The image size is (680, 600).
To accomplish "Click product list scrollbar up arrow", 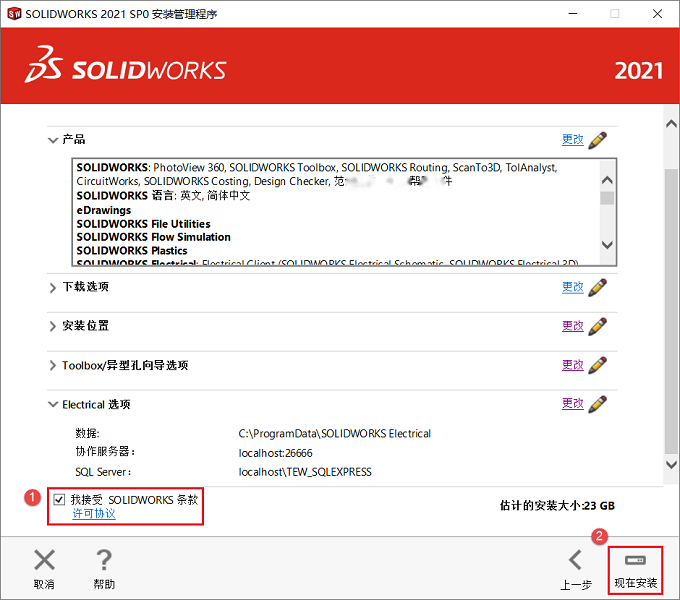I will tap(607, 180).
